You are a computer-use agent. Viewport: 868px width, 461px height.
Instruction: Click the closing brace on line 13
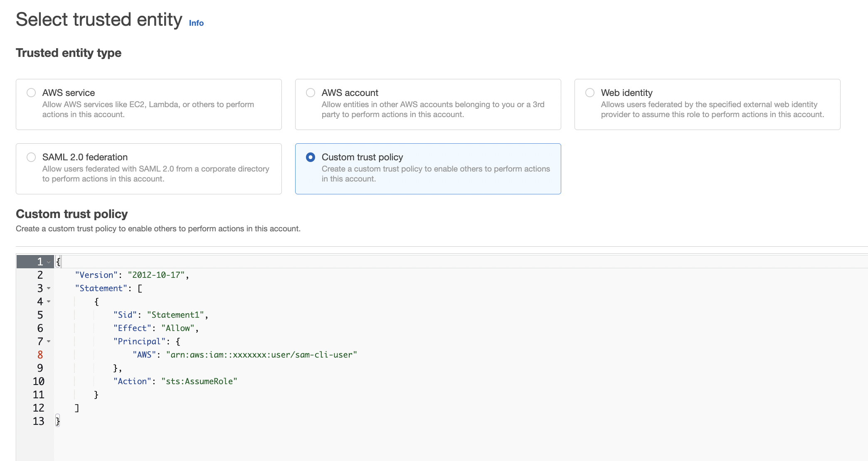coord(58,421)
